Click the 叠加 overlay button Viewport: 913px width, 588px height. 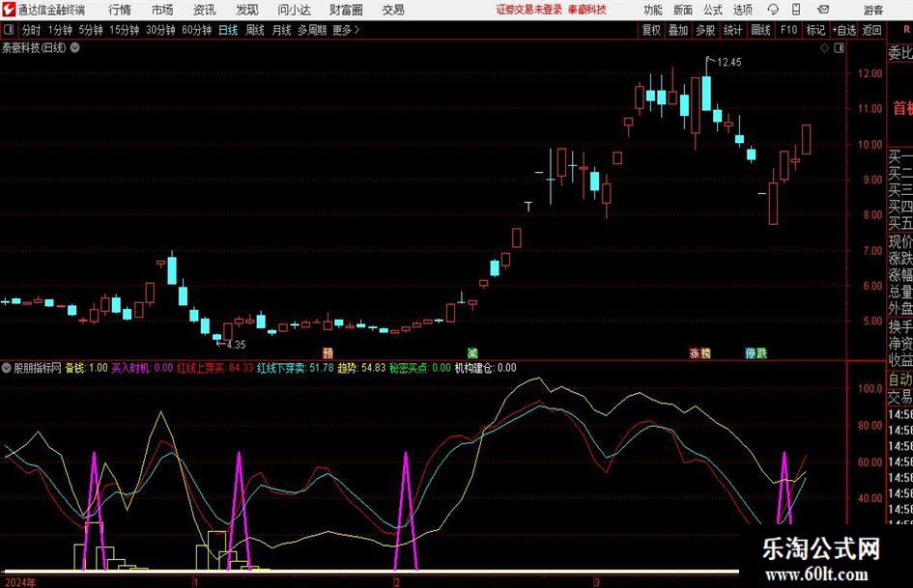678,30
